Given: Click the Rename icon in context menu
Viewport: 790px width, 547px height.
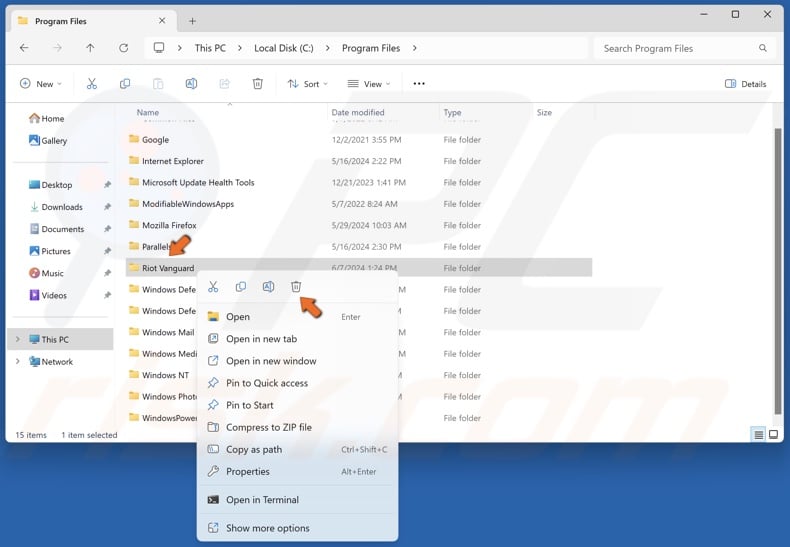Looking at the screenshot, I should pyautogui.click(x=268, y=287).
